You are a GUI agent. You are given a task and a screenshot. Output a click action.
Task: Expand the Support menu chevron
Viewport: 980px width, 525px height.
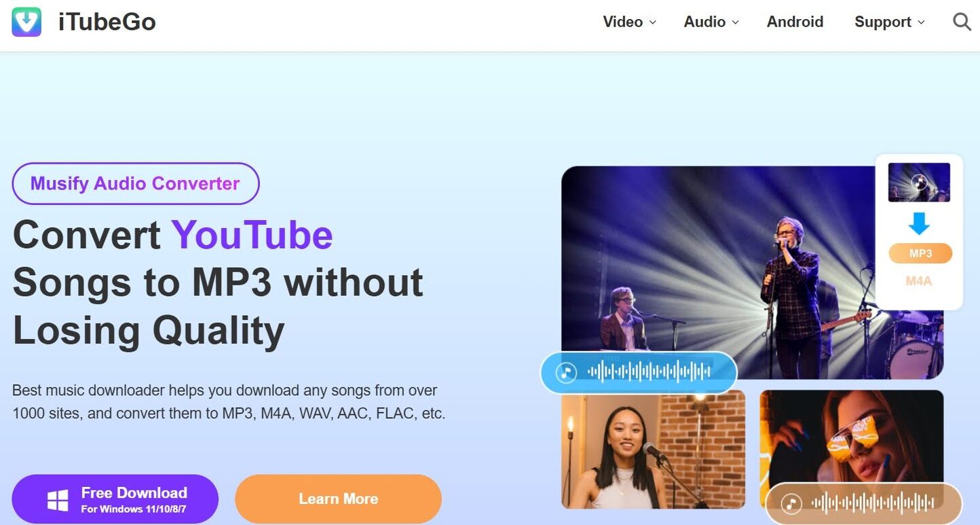pos(921,22)
